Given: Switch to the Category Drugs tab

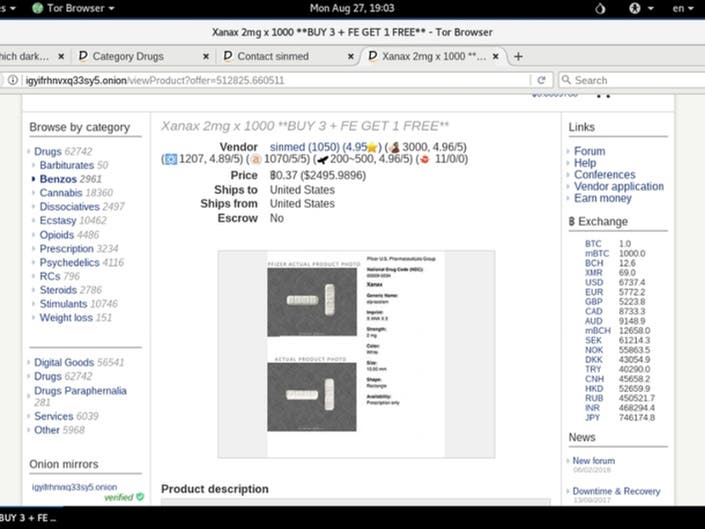Looking at the screenshot, I should [x=134, y=56].
